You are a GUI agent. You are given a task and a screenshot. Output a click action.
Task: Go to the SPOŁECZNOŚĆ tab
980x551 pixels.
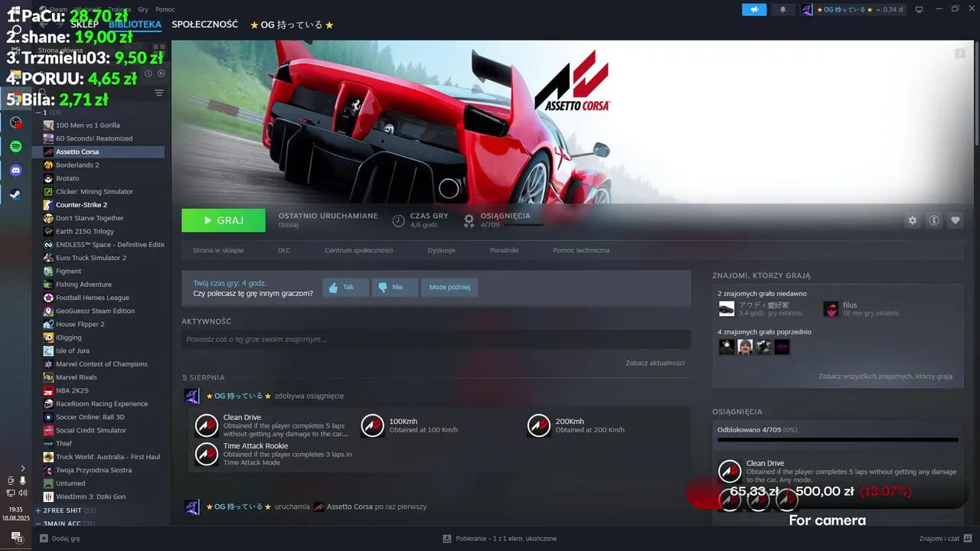[204, 24]
